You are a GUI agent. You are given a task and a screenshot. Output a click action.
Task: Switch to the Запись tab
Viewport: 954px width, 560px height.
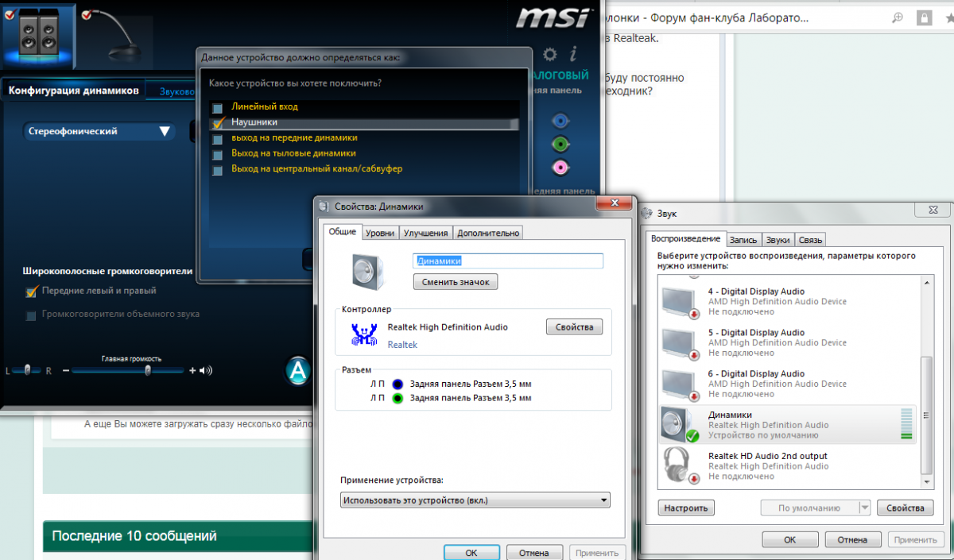point(743,239)
